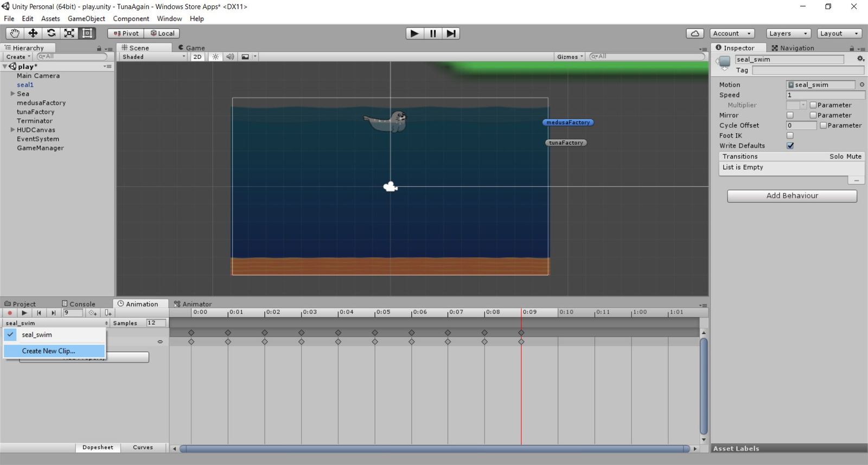Play the animation clip preview
Viewport: 868px width, 465px height.
[24, 313]
